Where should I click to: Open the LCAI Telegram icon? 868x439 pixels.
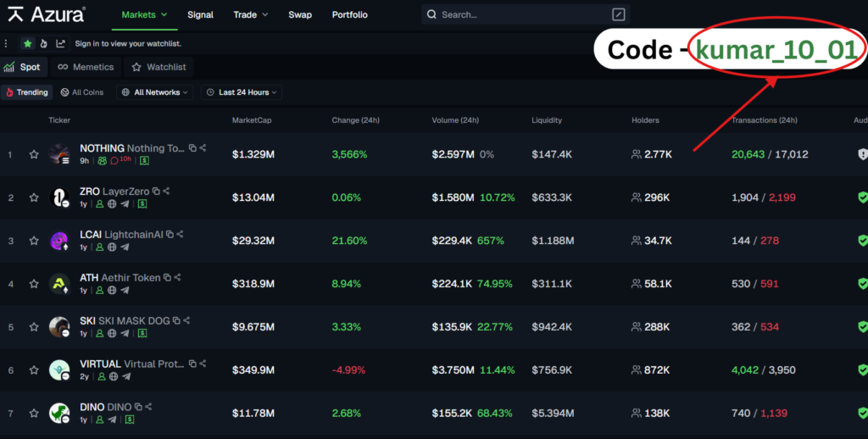click(125, 247)
